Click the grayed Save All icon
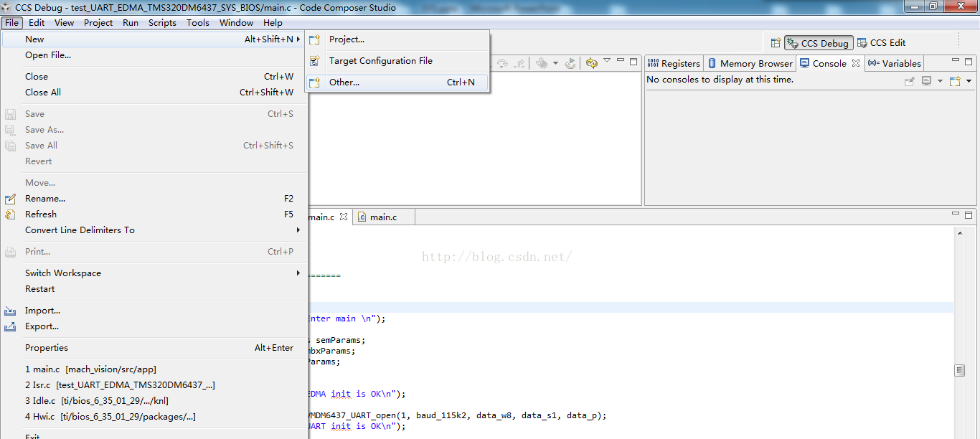This screenshot has height=439, width=980. pyautogui.click(x=10, y=146)
